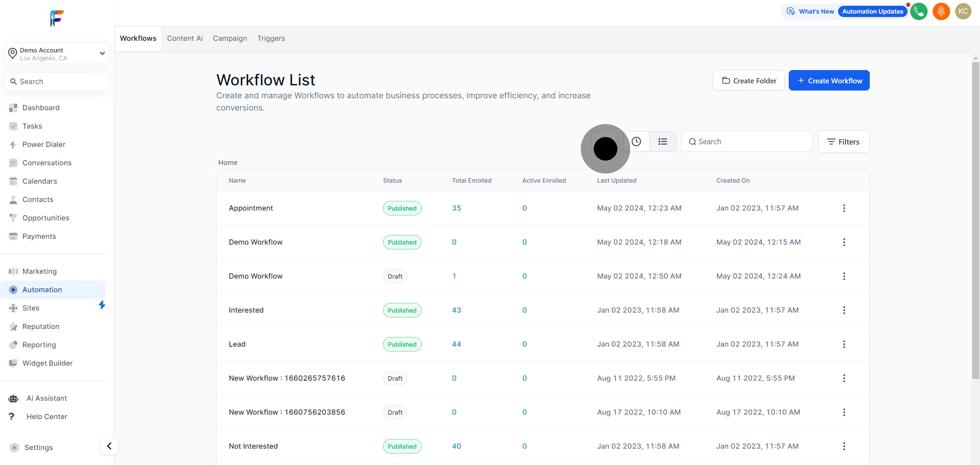This screenshot has height=465, width=980.
Task: Click Create Workflow button
Action: pyautogui.click(x=829, y=81)
